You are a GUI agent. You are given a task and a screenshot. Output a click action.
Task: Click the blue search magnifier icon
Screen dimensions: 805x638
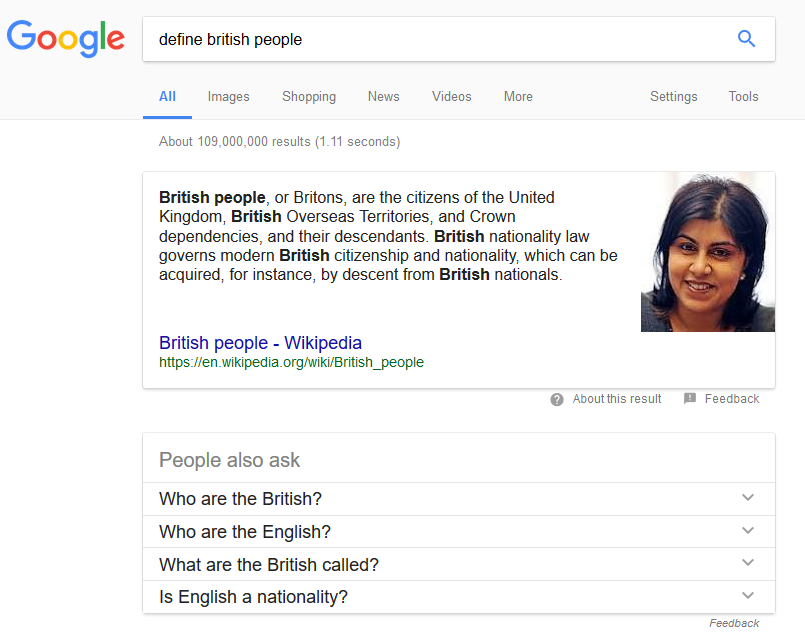746,38
